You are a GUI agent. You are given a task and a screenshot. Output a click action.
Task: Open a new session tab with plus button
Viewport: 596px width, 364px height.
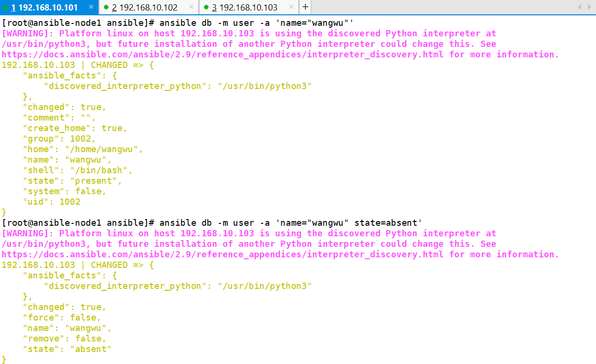pyautogui.click(x=305, y=8)
